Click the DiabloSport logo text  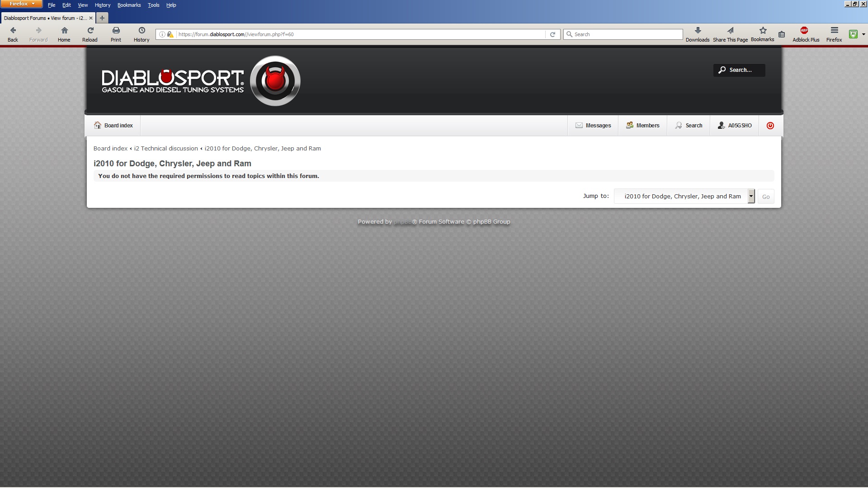(x=173, y=81)
